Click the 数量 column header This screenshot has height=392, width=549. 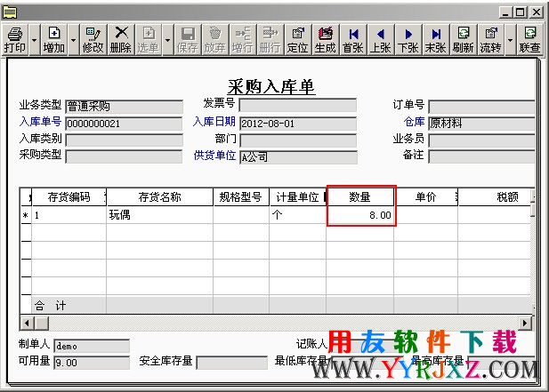[x=360, y=197]
